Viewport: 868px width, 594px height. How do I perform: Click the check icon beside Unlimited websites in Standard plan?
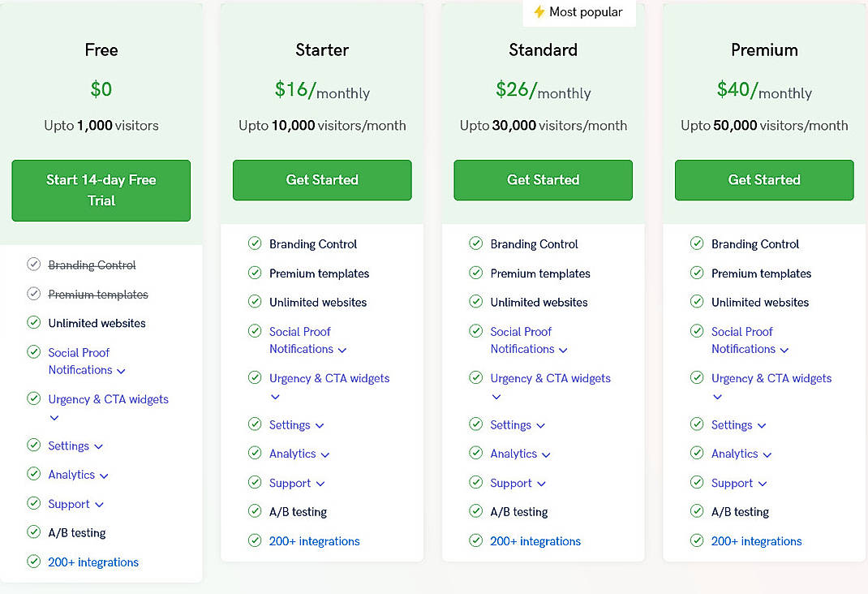475,302
